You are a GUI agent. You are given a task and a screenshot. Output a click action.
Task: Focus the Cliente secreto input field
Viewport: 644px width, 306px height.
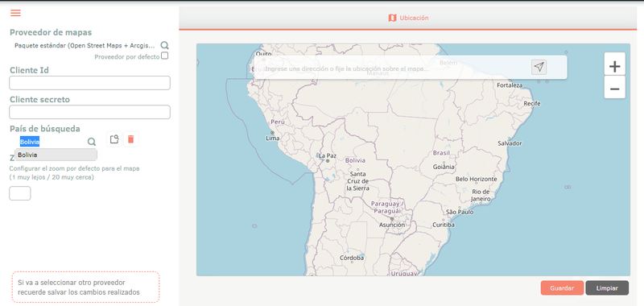(89, 112)
